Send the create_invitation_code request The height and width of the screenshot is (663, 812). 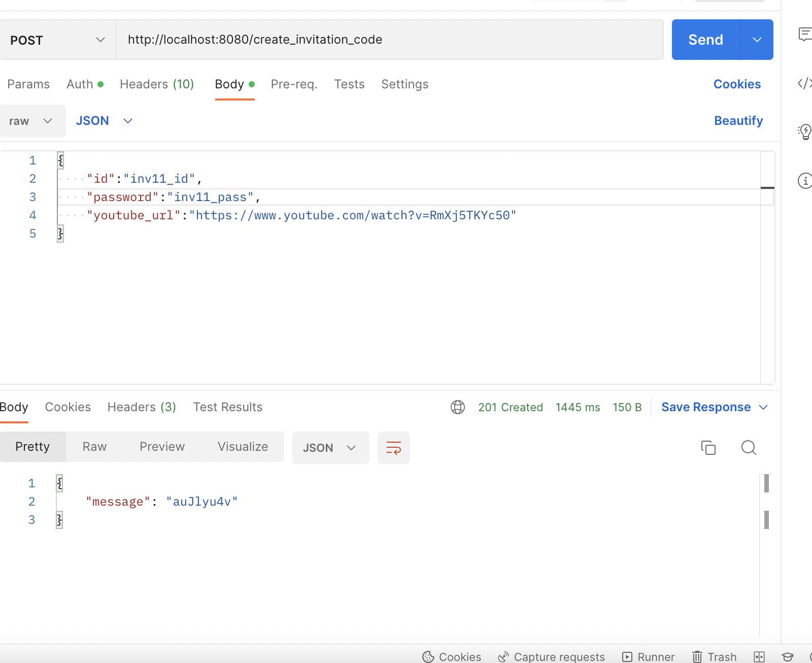point(705,40)
